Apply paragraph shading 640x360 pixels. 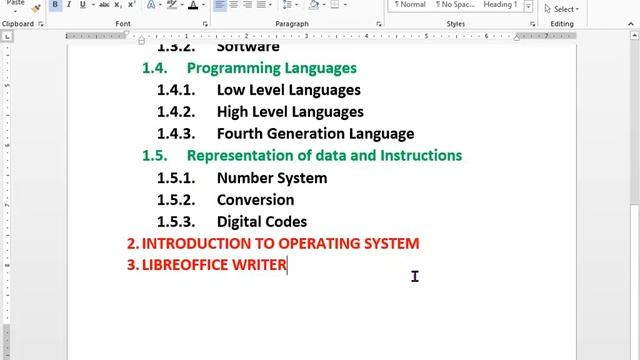coord(313,4)
